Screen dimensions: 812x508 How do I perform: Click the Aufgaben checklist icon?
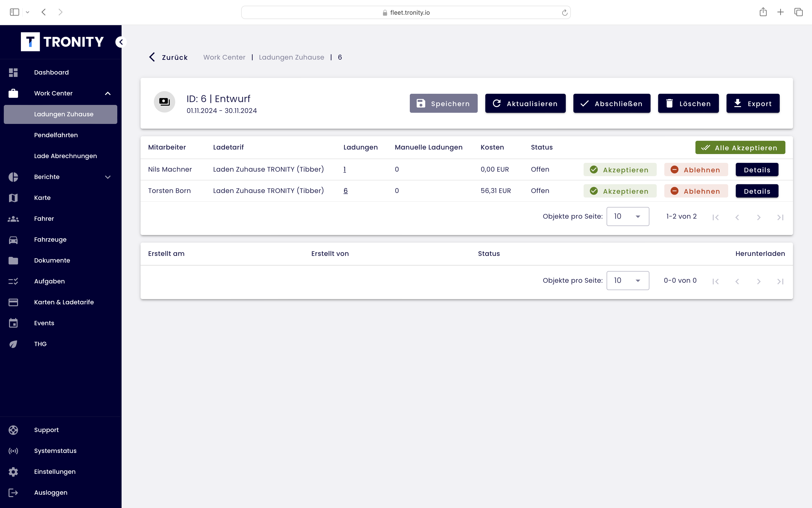tap(13, 282)
